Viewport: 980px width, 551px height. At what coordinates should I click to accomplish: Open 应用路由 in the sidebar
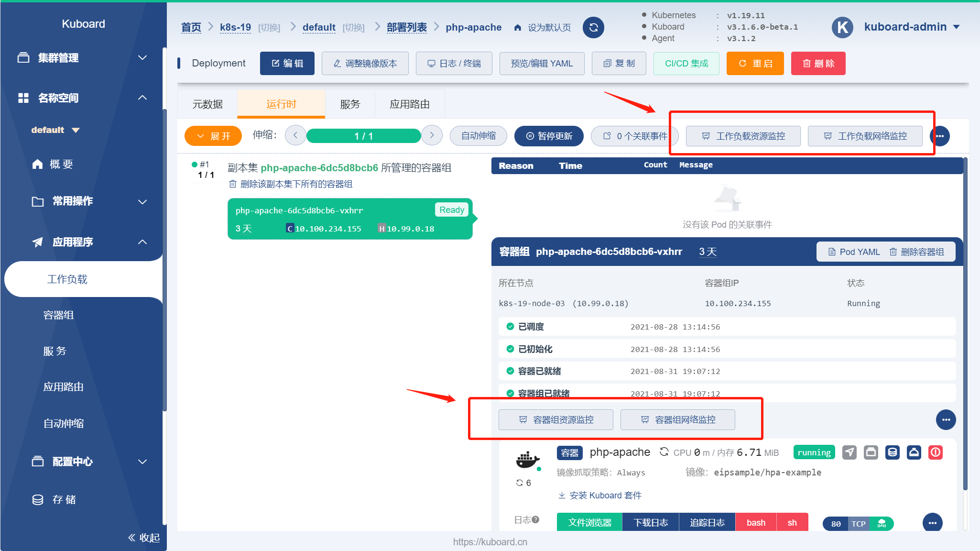63,387
